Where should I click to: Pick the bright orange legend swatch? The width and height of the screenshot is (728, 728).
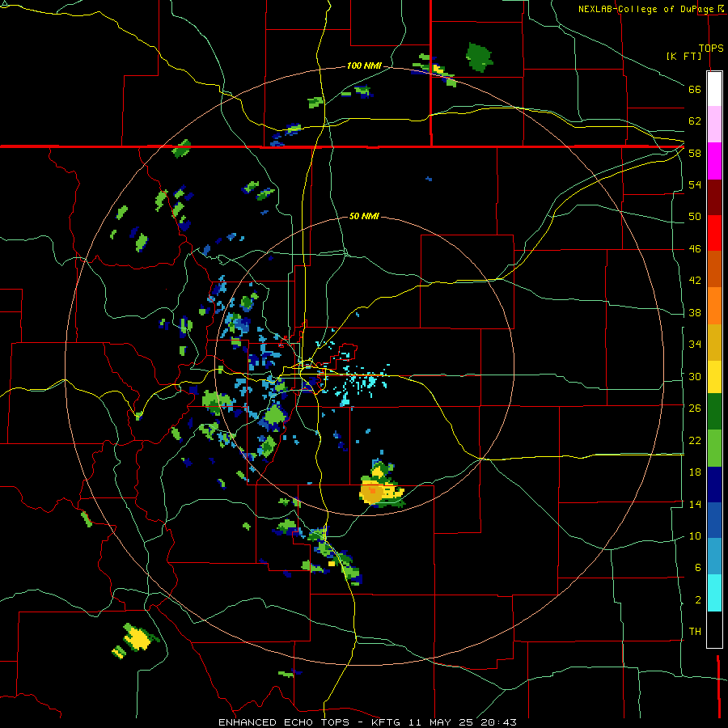pos(714,306)
